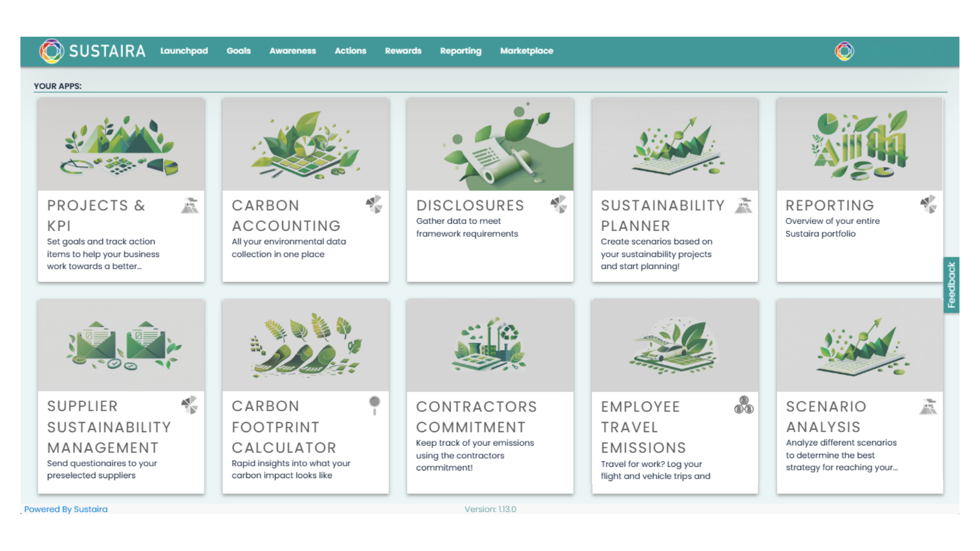Open the Awareness navigation item

pyautogui.click(x=292, y=51)
